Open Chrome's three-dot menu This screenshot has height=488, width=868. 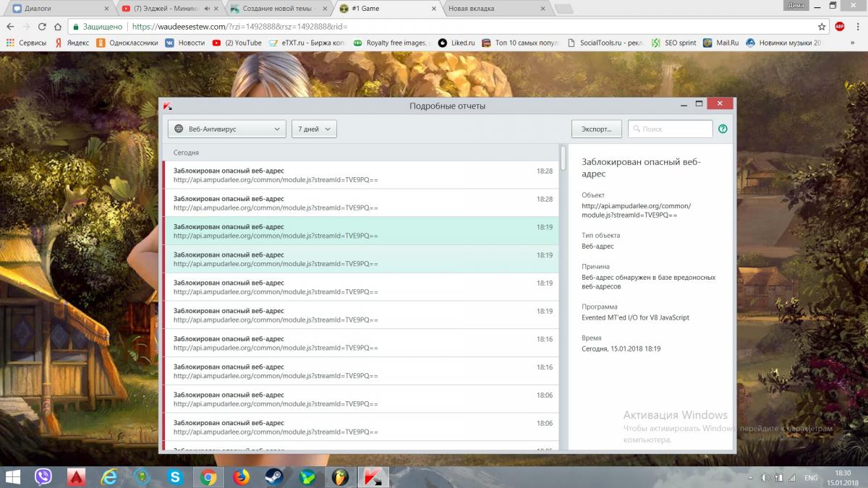[x=857, y=26]
